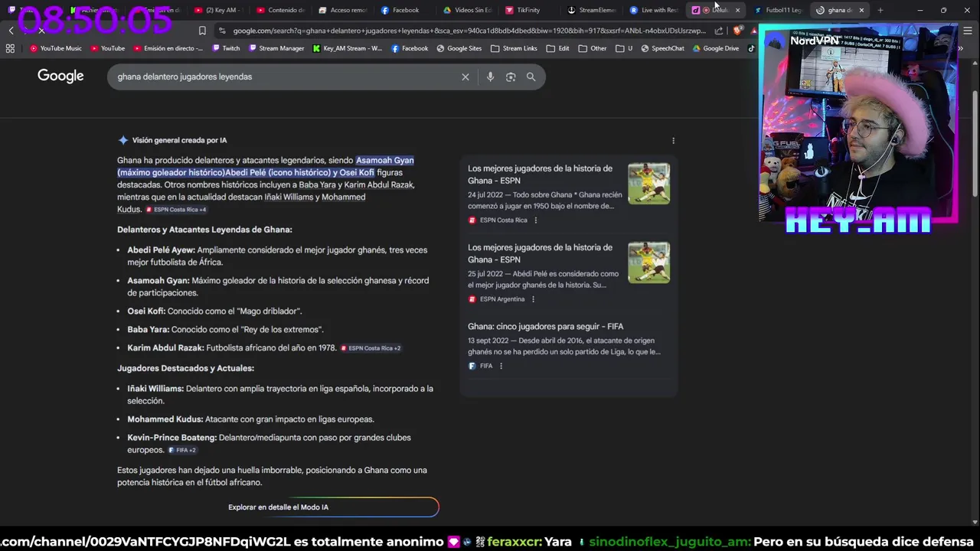Open Google Sites bookmark
Image resolution: width=980 pixels, height=551 pixels.
pyautogui.click(x=459, y=48)
